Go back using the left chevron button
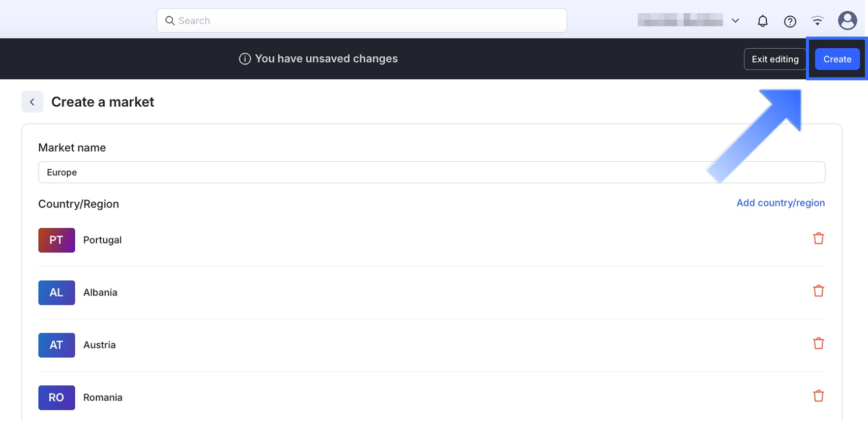The height and width of the screenshot is (421, 868). tap(32, 102)
